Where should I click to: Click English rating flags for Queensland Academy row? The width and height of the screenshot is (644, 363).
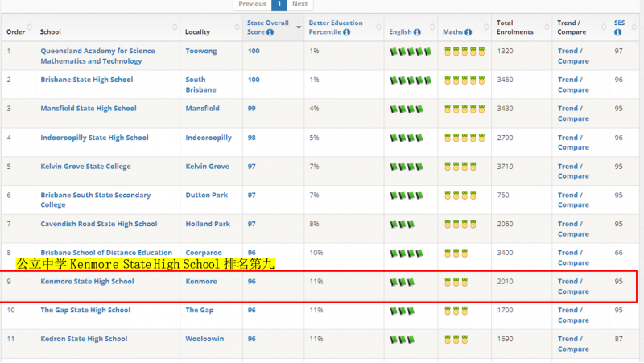click(x=411, y=52)
